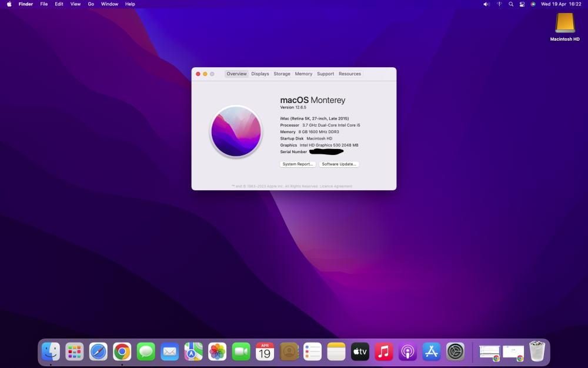Open Podcasts app in the Dock
Image resolution: width=588 pixels, height=368 pixels.
[407, 352]
